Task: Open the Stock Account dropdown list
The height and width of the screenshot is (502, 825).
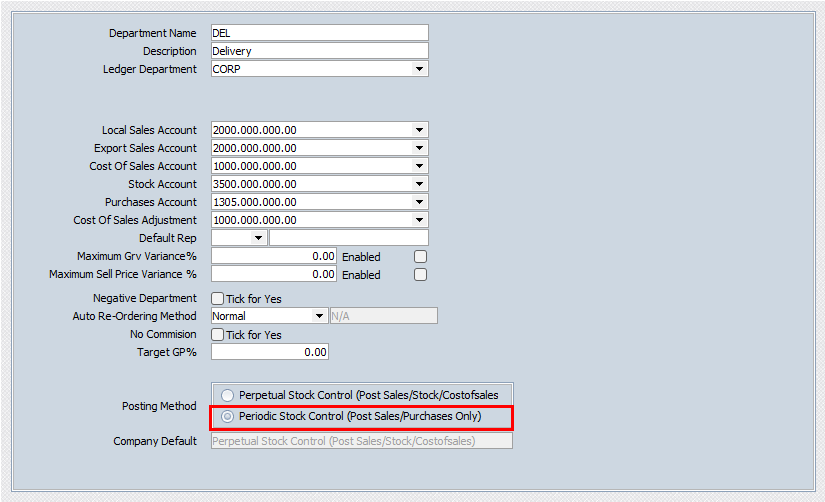Action: [420, 184]
